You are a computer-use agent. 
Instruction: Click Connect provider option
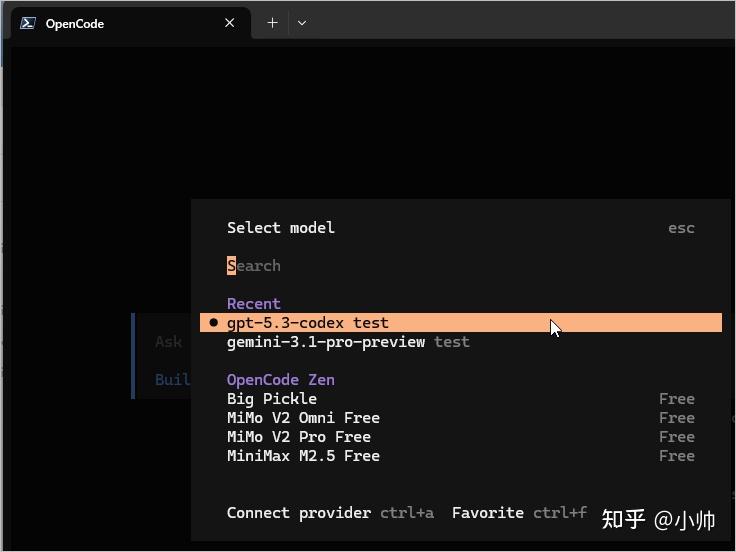tap(330, 513)
